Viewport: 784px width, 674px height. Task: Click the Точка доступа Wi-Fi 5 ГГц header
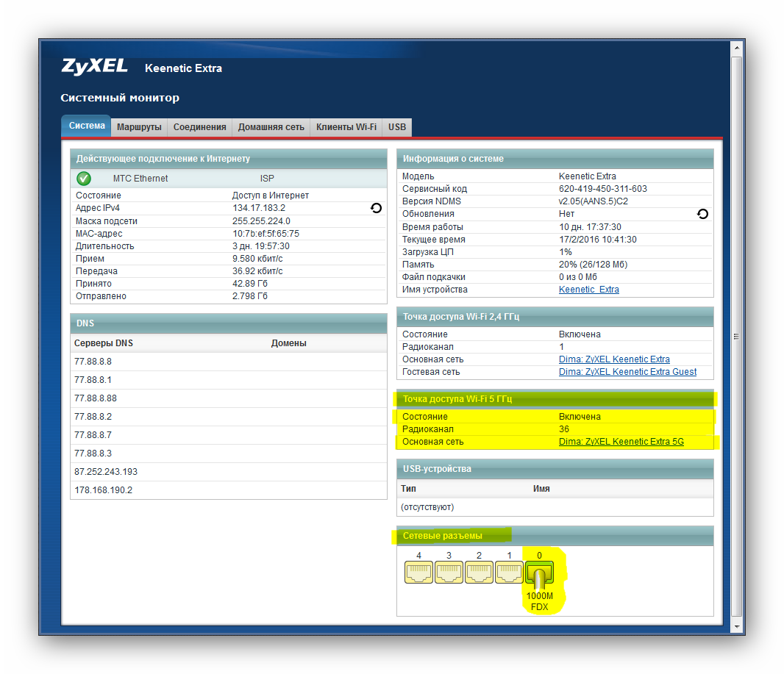[x=555, y=398]
